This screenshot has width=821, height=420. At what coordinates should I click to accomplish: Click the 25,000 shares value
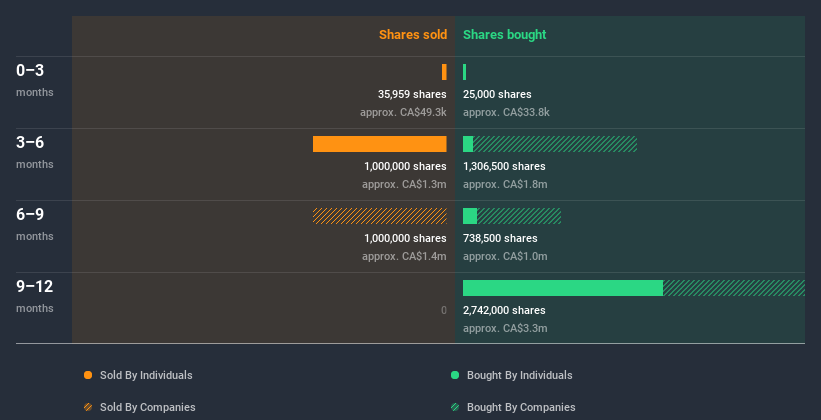[497, 94]
